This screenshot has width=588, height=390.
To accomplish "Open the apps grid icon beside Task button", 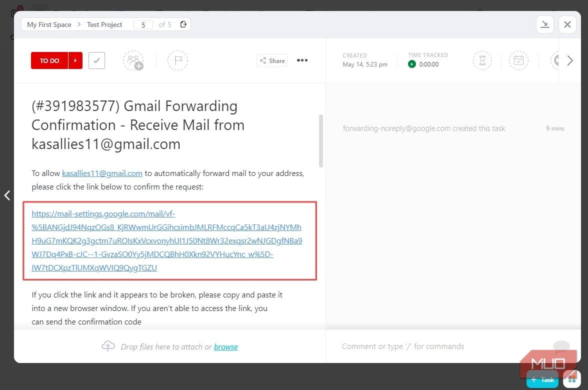I will click(572, 379).
